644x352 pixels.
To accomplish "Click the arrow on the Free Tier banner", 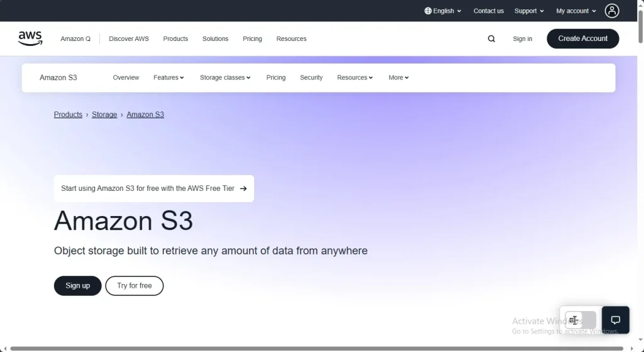I will tap(243, 188).
